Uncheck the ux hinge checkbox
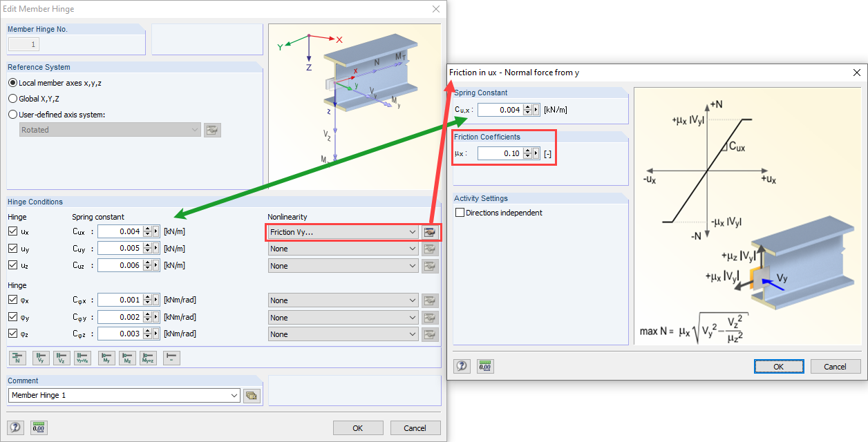The image size is (868, 442). 12,231
